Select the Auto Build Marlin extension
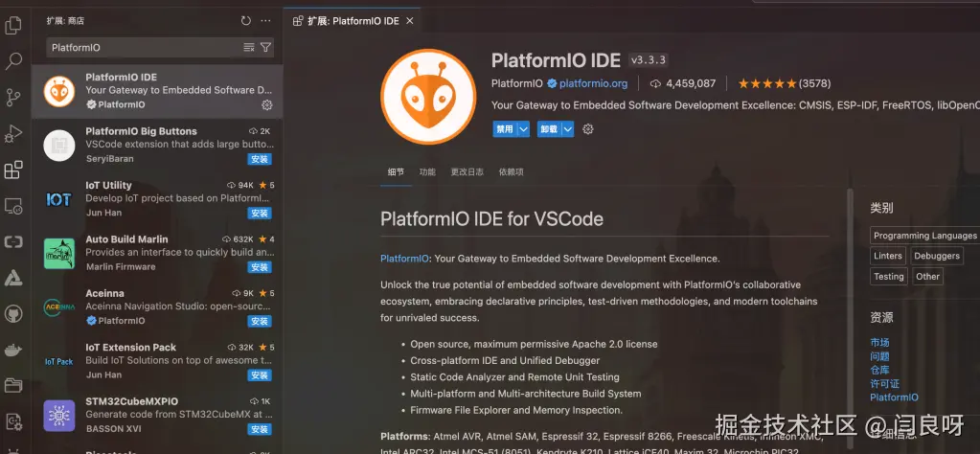The height and width of the screenshot is (454, 980). (x=157, y=253)
